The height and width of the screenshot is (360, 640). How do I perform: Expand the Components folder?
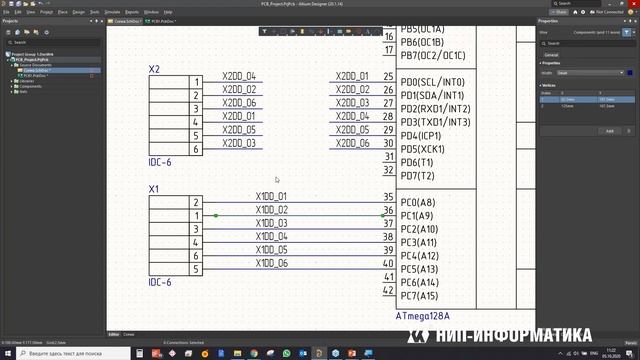click(x=11, y=86)
